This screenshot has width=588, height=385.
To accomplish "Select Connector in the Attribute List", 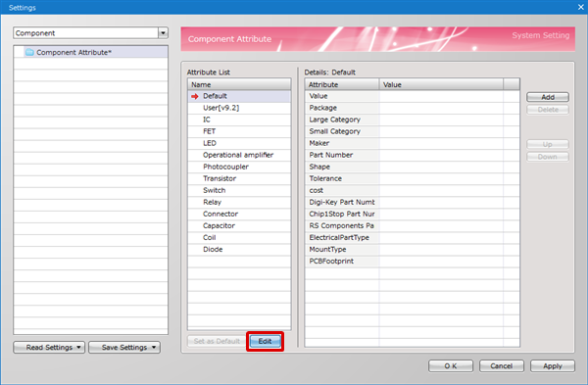I will point(239,215).
